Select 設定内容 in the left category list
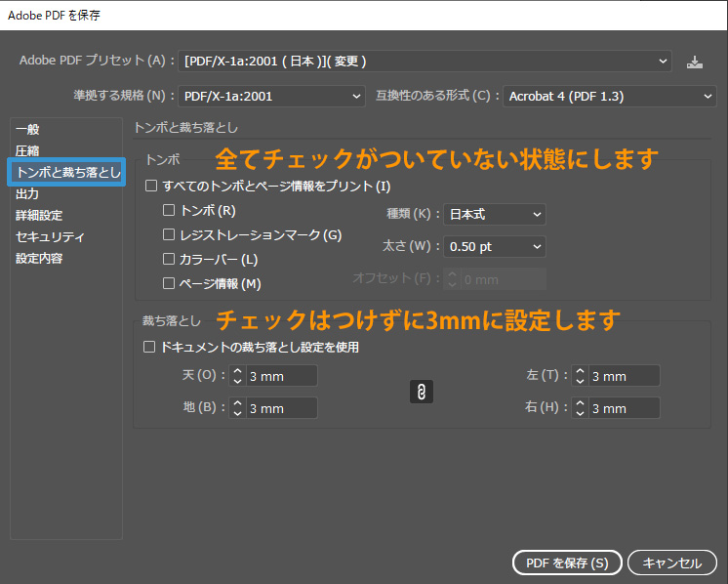Viewport: 728px width, 584px height. tap(39, 258)
